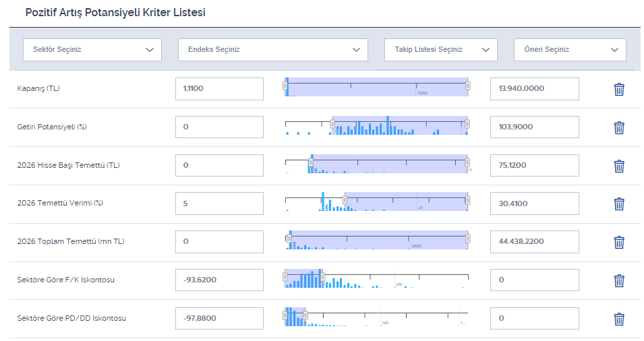Open the Sektör Seçiniz dropdown
Viewport: 644px width, 341px height.
click(x=92, y=50)
